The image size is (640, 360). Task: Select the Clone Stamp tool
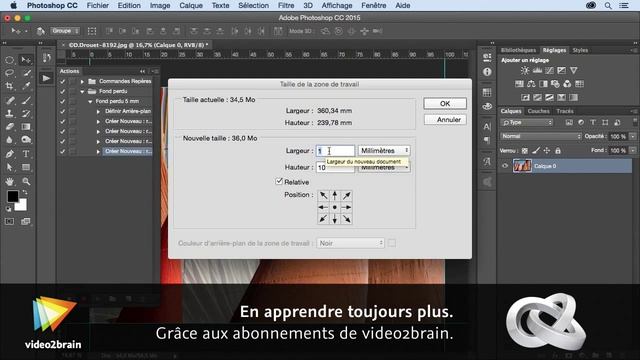9,113
